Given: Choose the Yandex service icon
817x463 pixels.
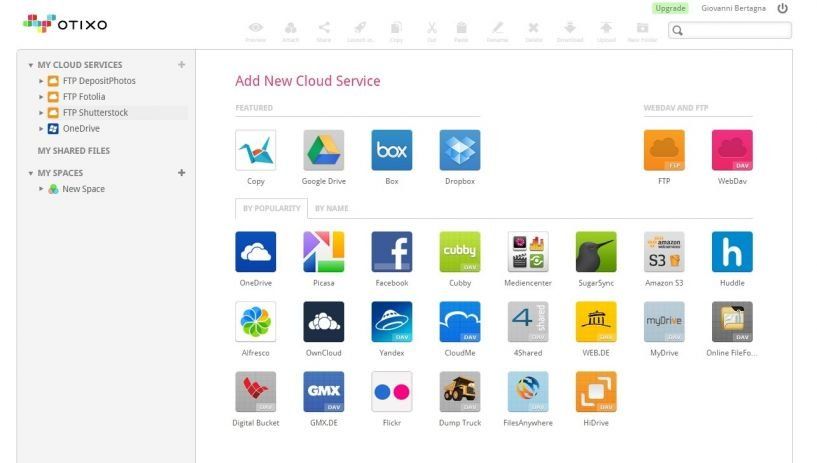Looking at the screenshot, I should click(392, 321).
